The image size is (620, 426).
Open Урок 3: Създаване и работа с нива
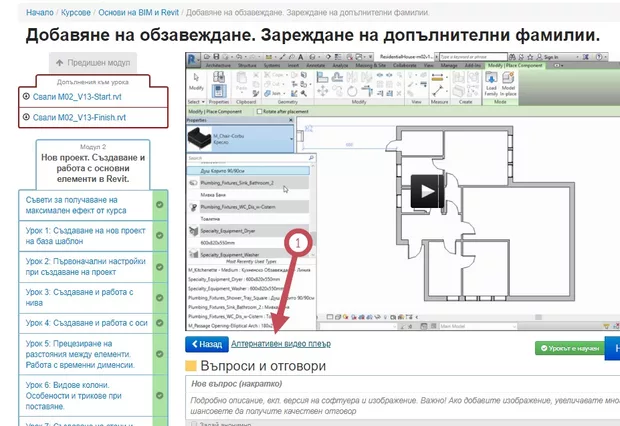pos(79,297)
